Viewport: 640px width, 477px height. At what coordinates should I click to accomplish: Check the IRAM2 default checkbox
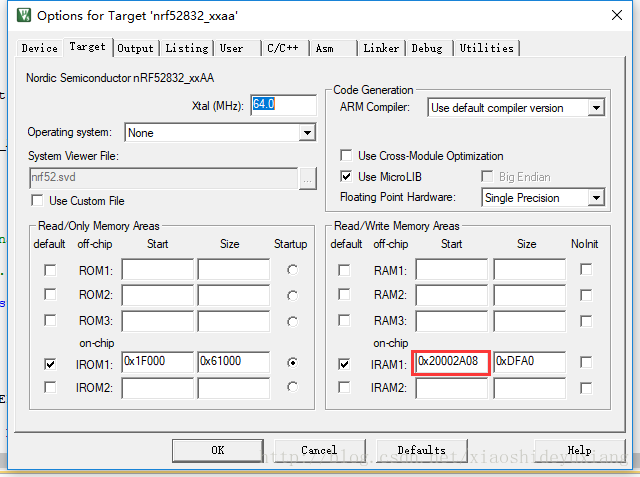click(344, 387)
